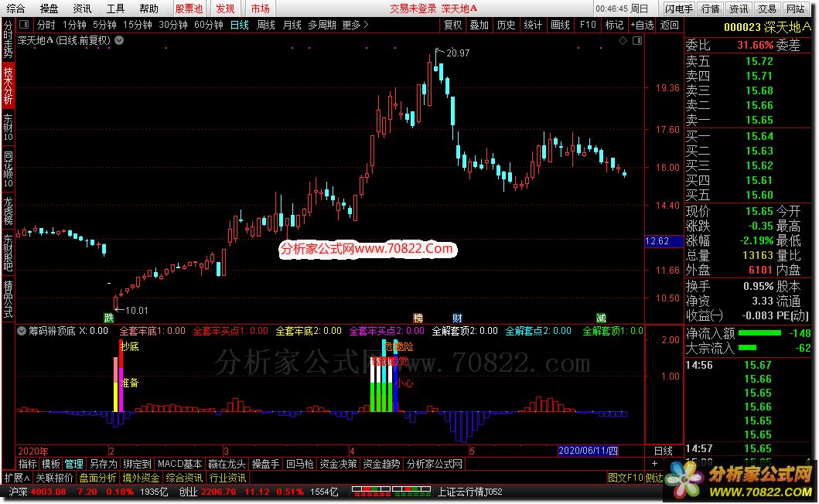Choose the 15分钟 period
819x504 pixels.
pyautogui.click(x=138, y=25)
